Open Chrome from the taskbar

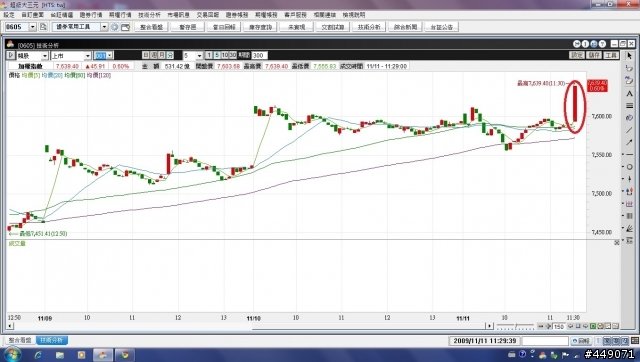coord(125,355)
